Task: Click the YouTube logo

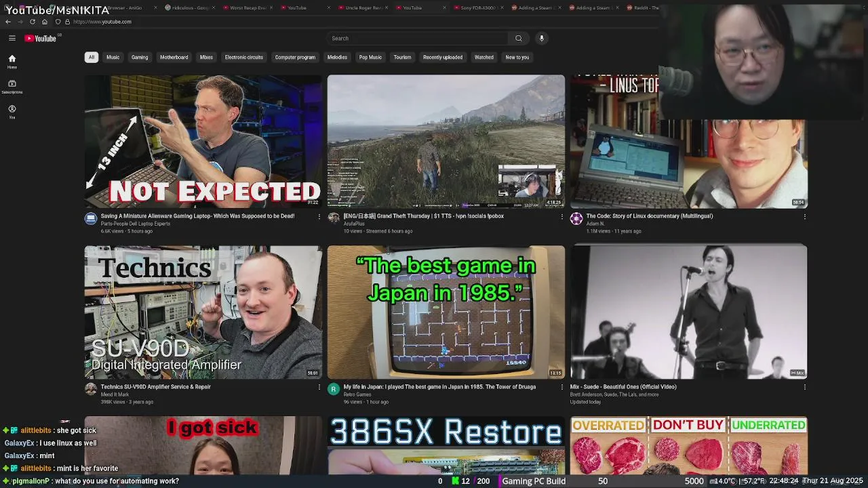Action: point(41,38)
